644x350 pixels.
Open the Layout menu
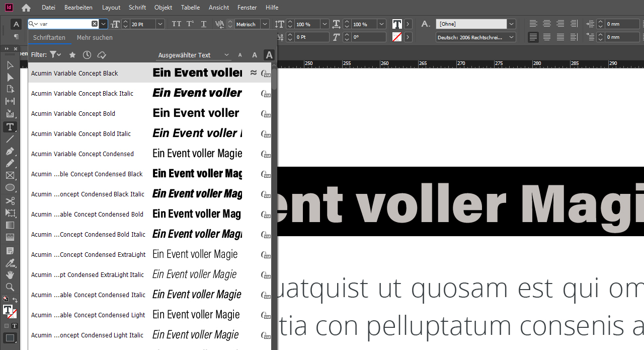(111, 8)
